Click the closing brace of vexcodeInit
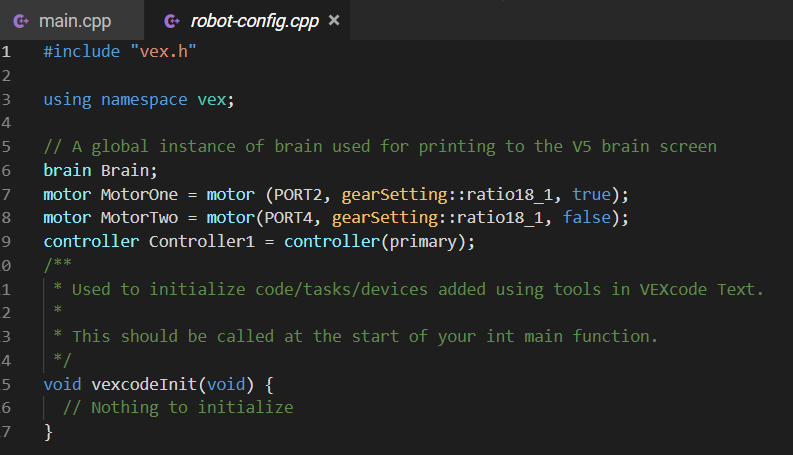The image size is (793, 455). click(x=48, y=432)
